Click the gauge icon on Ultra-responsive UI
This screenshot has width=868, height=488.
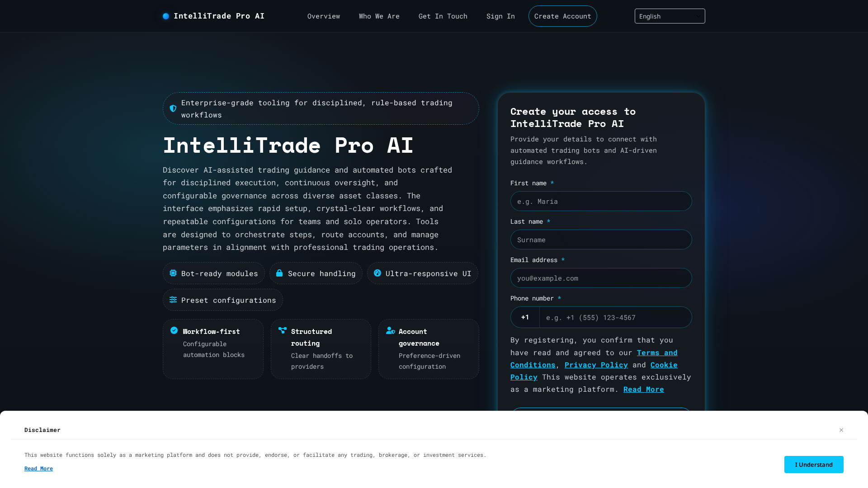pos(377,273)
